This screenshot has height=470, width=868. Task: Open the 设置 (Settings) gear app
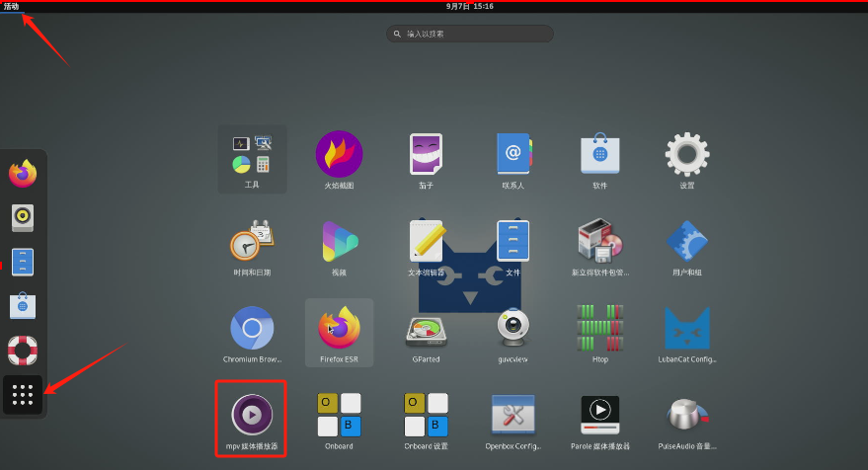point(686,154)
